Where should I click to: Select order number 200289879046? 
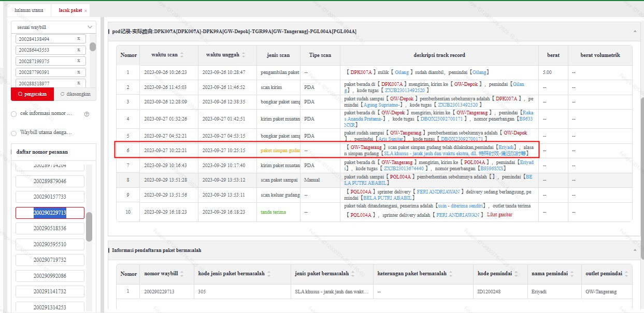50,181
